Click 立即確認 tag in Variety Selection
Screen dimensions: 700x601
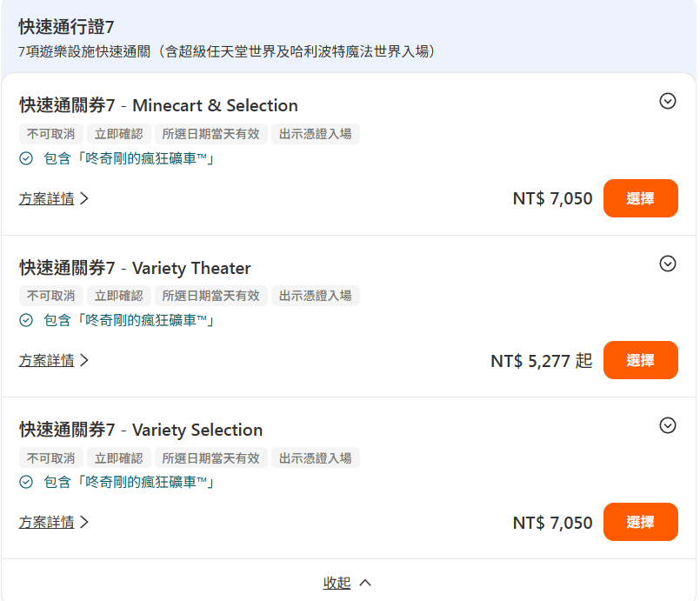coord(119,457)
